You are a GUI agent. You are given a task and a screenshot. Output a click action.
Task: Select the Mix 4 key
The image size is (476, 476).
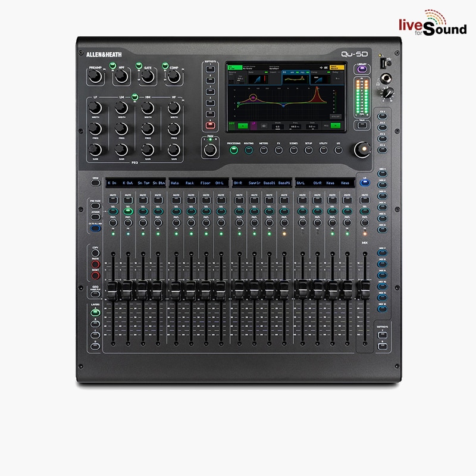[x=382, y=207]
